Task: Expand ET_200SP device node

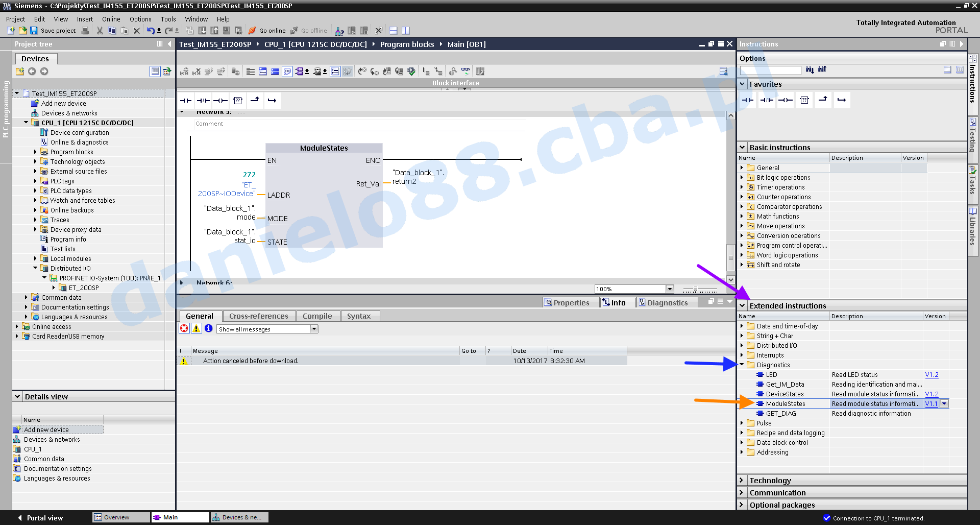Action: 54,288
